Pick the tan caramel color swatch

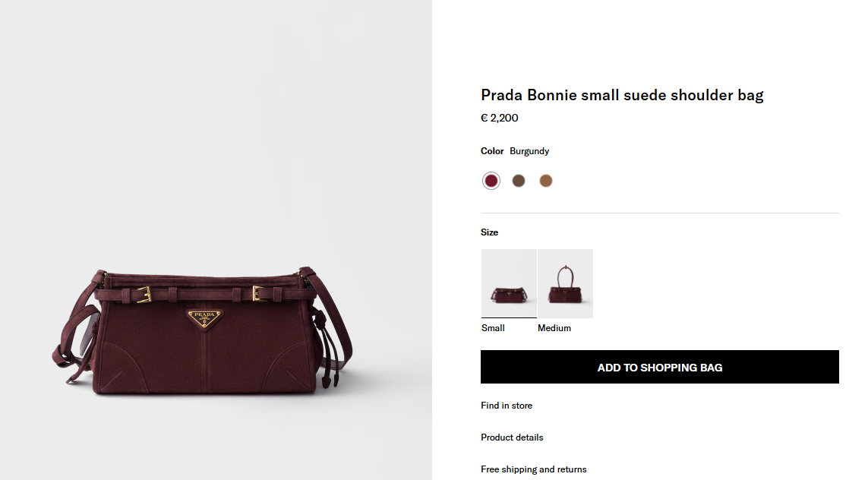pyautogui.click(x=546, y=181)
